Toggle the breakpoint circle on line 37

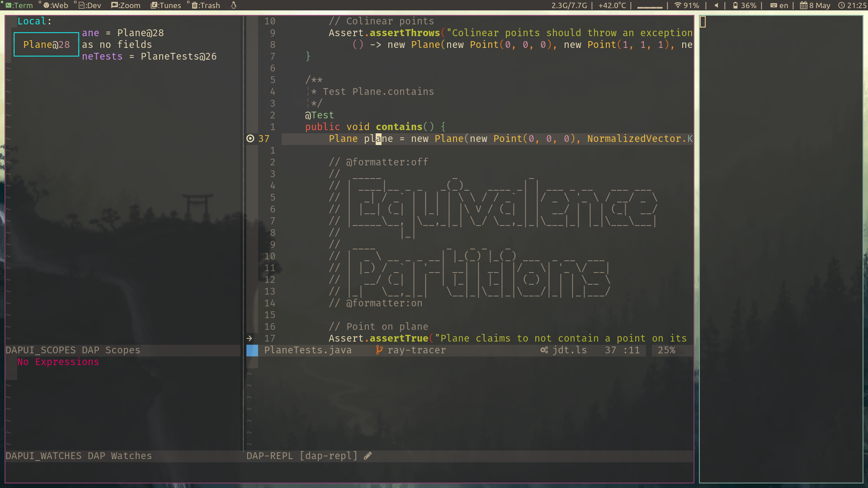250,138
